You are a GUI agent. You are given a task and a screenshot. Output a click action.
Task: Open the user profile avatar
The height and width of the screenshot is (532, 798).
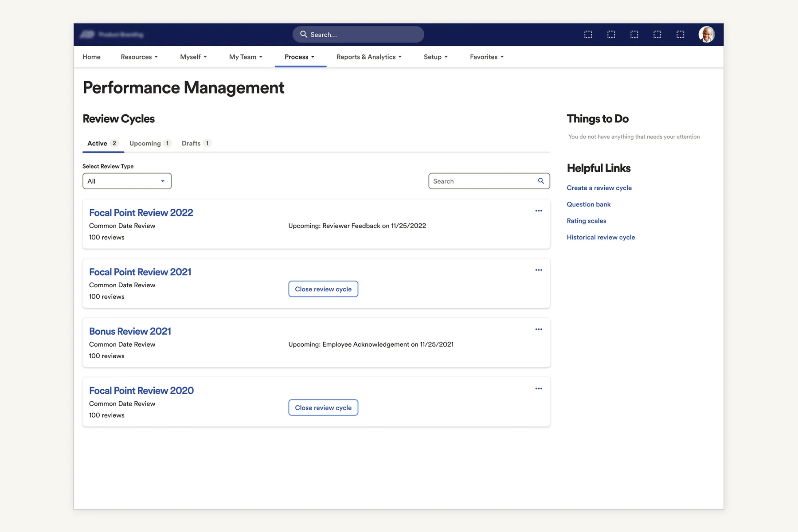tap(706, 34)
